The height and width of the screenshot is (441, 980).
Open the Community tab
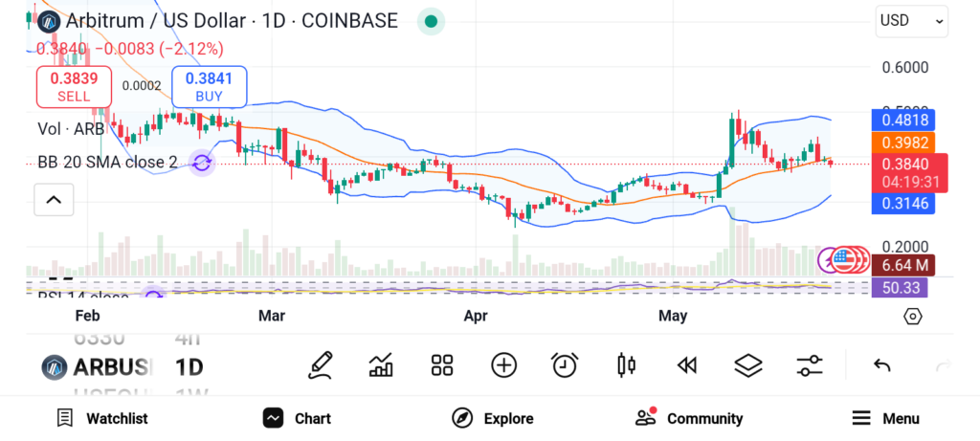[689, 418]
